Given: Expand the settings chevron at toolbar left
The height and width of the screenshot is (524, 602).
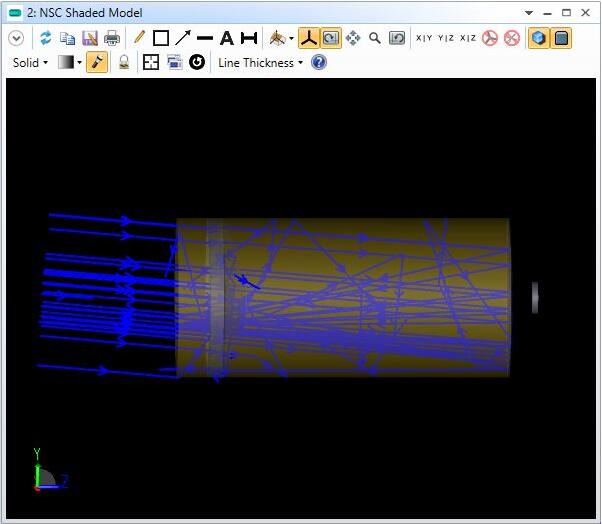Looking at the screenshot, I should point(16,38).
